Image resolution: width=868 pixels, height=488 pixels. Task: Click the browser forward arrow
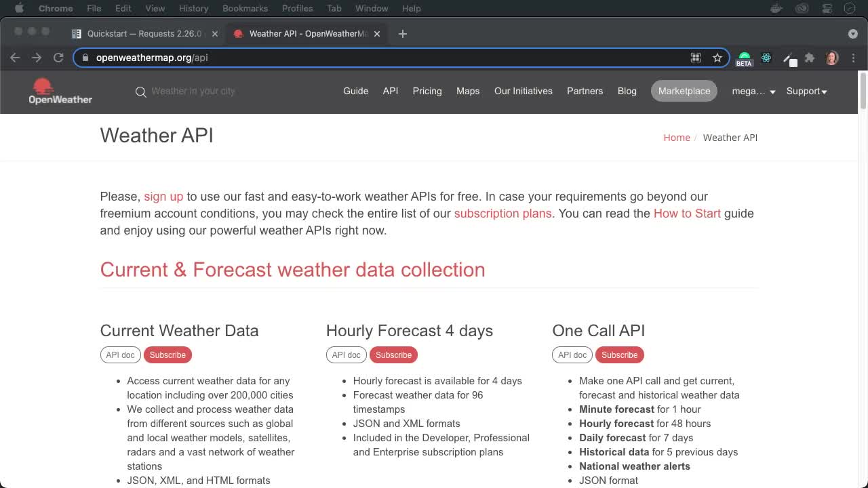[37, 58]
